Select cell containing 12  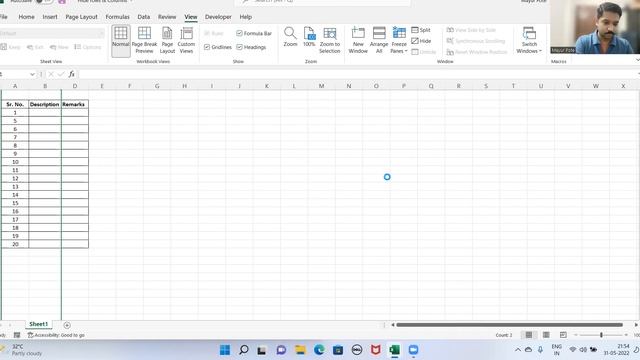point(15,178)
